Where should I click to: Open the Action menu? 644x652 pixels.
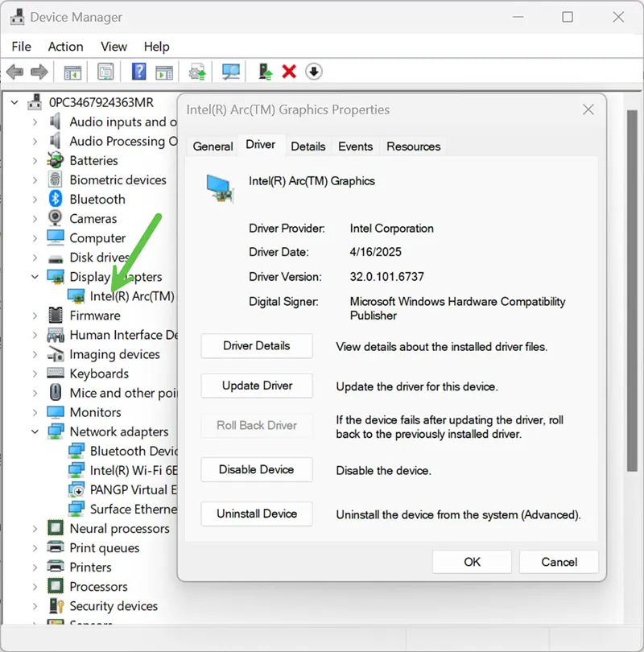point(66,47)
